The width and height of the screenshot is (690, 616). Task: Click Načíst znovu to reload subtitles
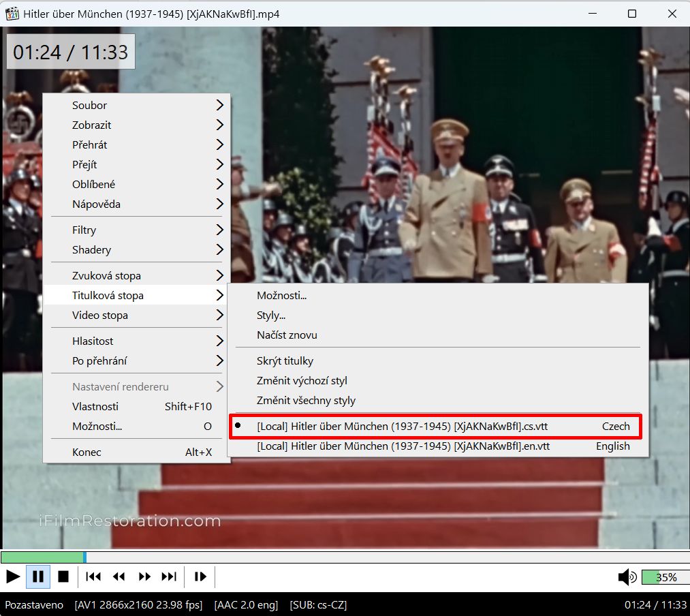pos(287,335)
